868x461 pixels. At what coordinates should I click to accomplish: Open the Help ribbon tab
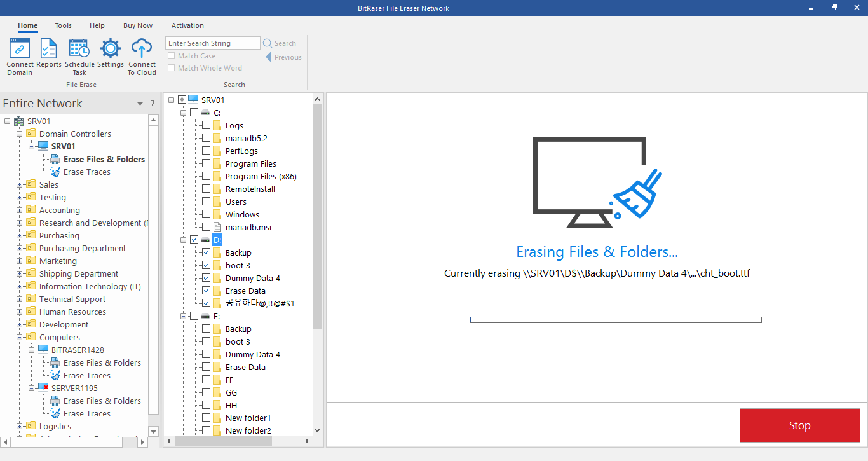pyautogui.click(x=97, y=25)
